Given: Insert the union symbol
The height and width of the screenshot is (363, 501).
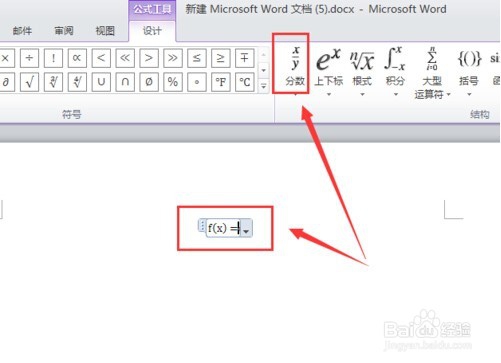Looking at the screenshot, I should tap(101, 82).
